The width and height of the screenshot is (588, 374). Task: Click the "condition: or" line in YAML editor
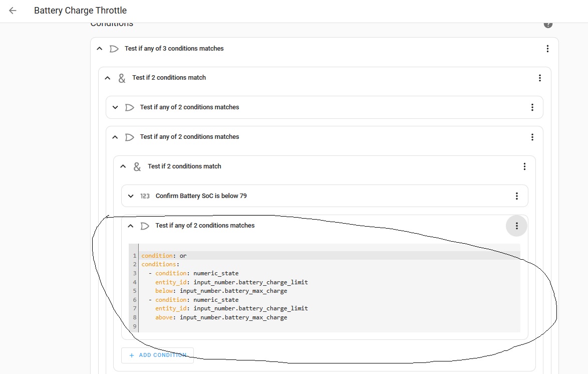(x=164, y=256)
